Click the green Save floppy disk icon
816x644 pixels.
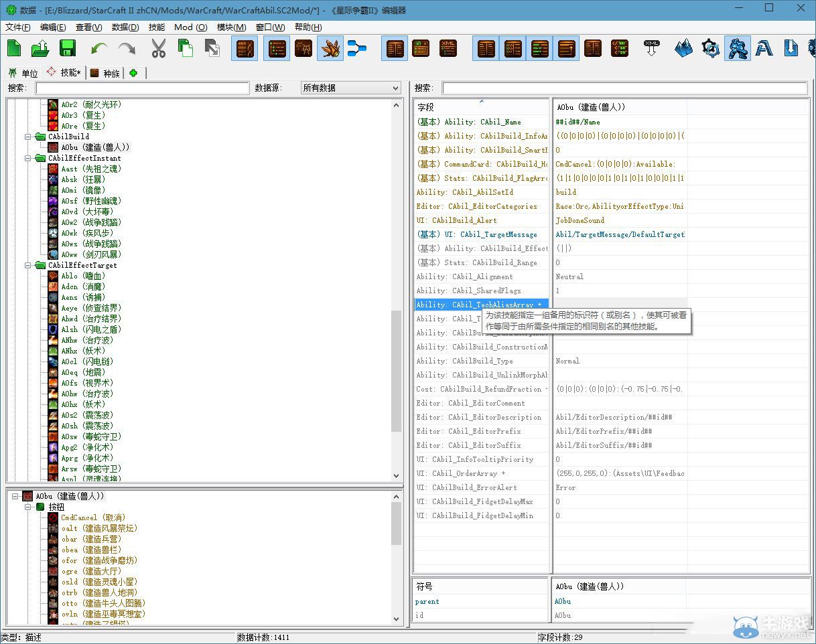67,48
